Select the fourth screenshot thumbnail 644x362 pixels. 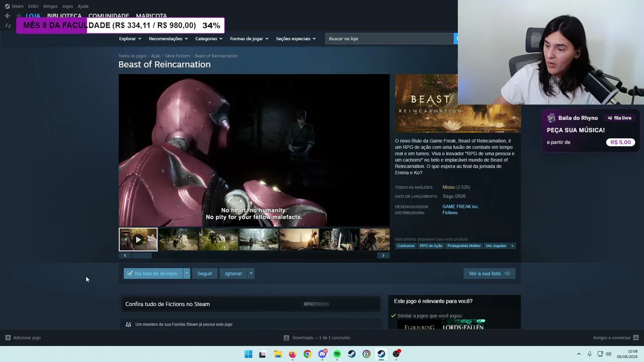pyautogui.click(x=259, y=239)
